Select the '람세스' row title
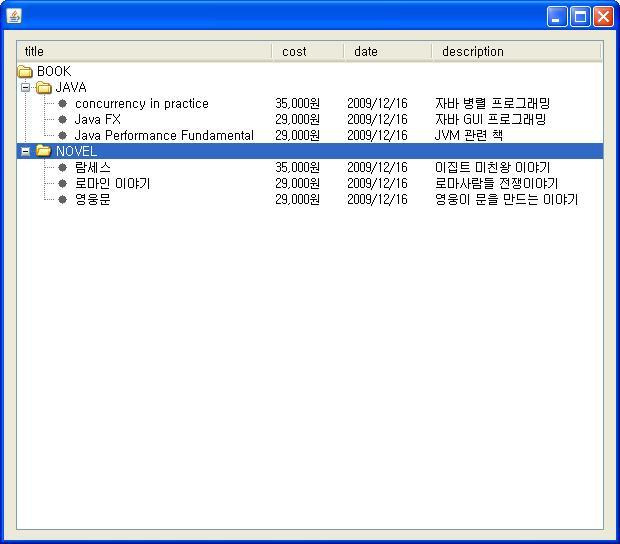Viewport: 620px width, 544px height. coord(93,168)
